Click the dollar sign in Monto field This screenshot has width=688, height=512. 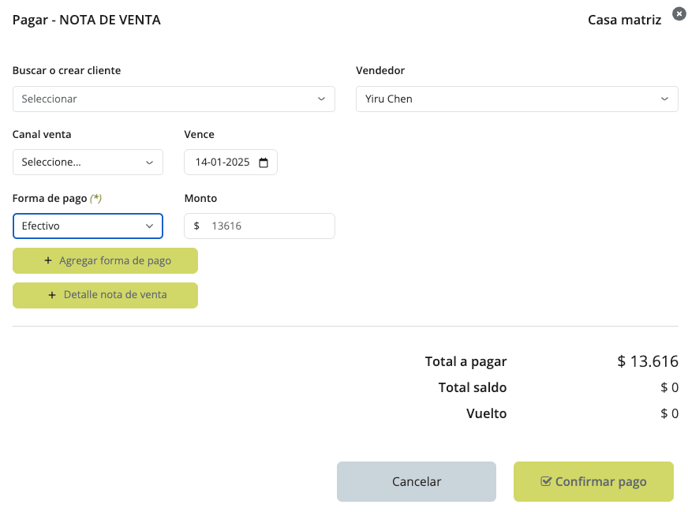click(197, 226)
